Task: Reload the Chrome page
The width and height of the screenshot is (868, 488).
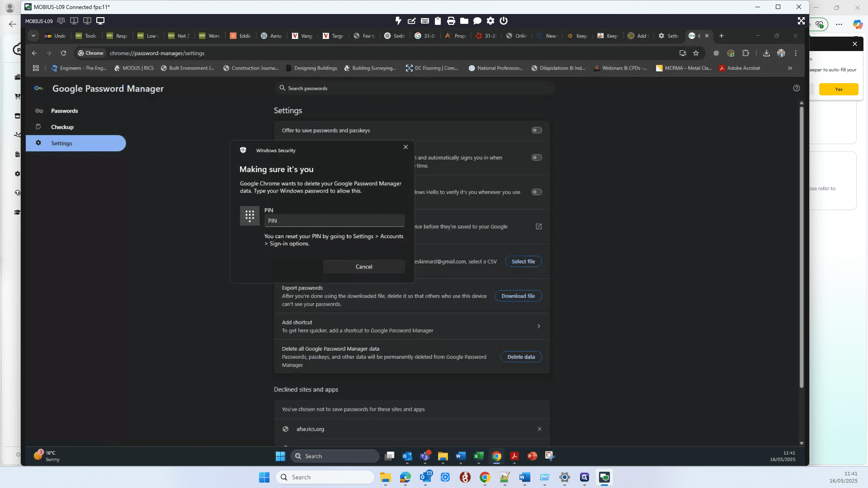Action: pos(64,53)
